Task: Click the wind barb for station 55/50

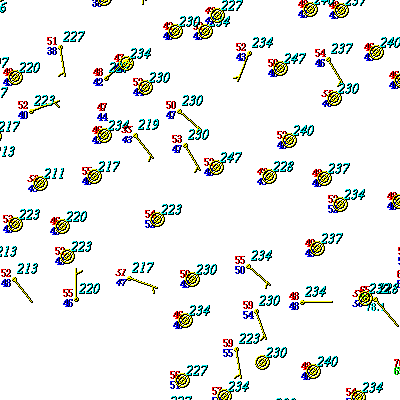Action: (259, 276)
